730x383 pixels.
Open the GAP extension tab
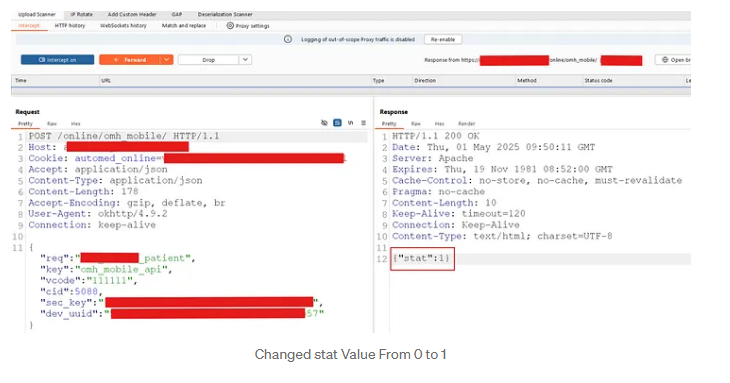(177, 14)
